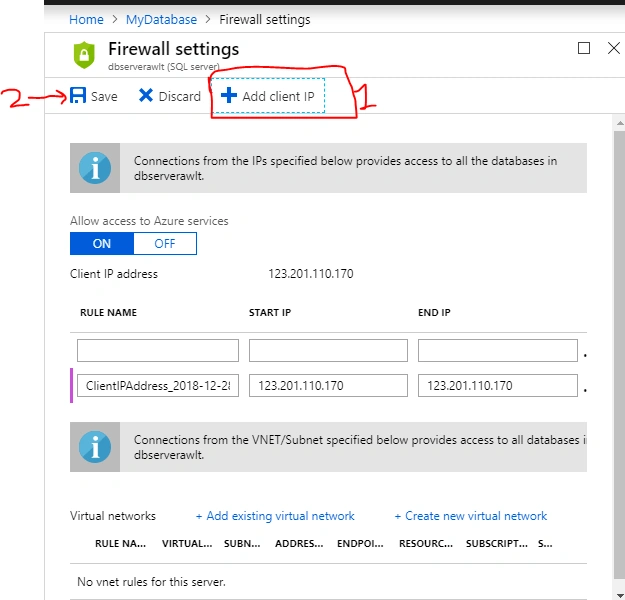Focus the empty rule name field
The width and height of the screenshot is (625, 600).
pyautogui.click(x=158, y=350)
